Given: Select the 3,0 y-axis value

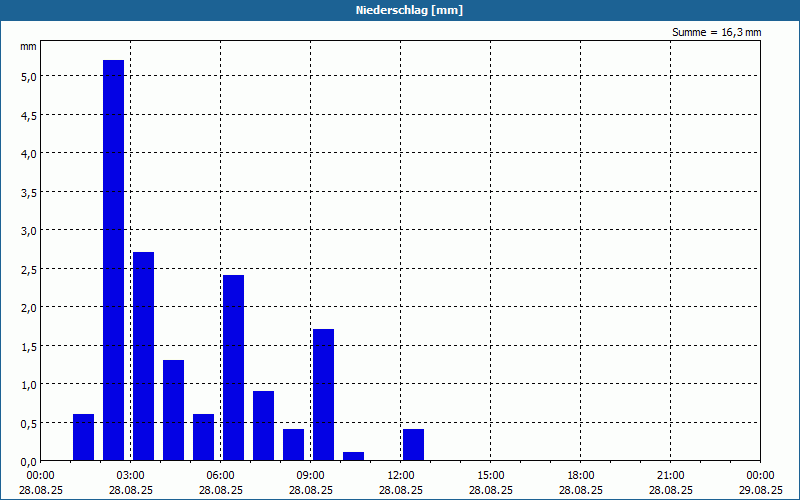Looking at the screenshot, I should click(x=28, y=231).
